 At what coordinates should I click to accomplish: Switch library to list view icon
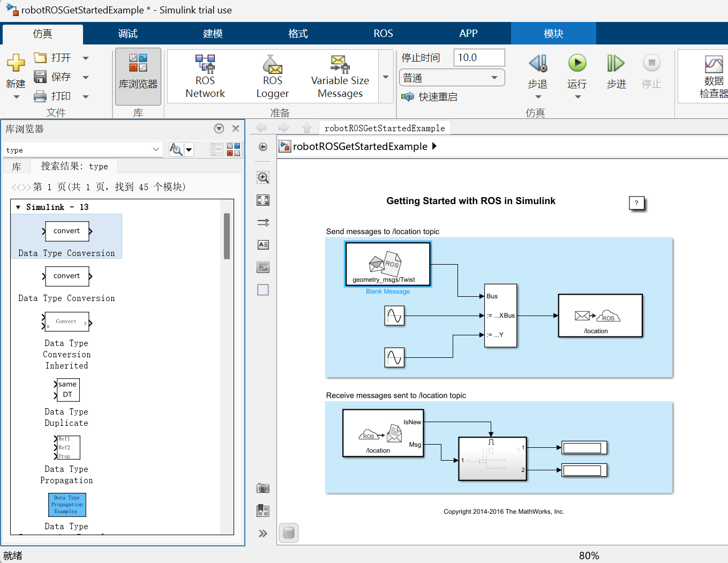click(217, 149)
